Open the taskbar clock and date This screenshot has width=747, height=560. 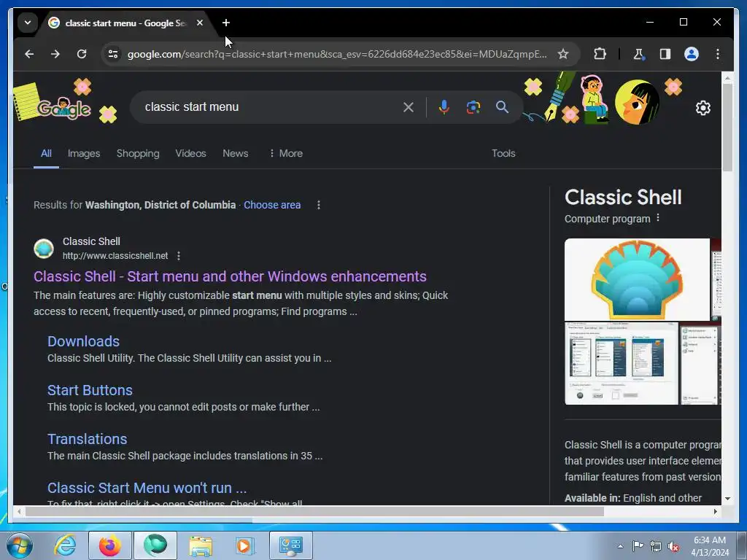pos(710,546)
